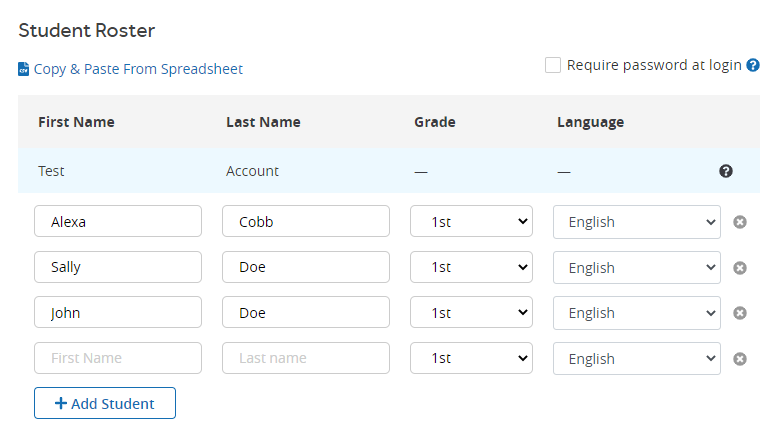The height and width of the screenshot is (437, 778).
Task: Click the Test Account row help icon
Action: (x=726, y=171)
